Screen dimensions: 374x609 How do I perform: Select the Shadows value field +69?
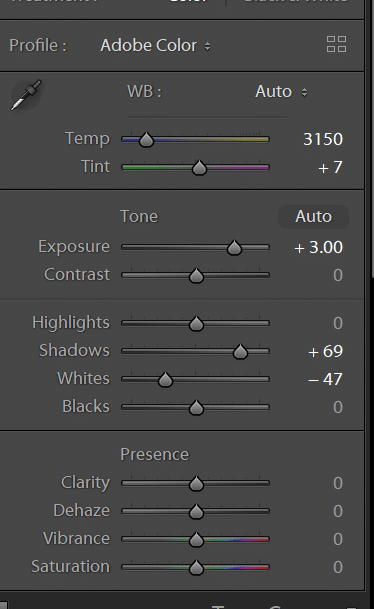pos(325,351)
